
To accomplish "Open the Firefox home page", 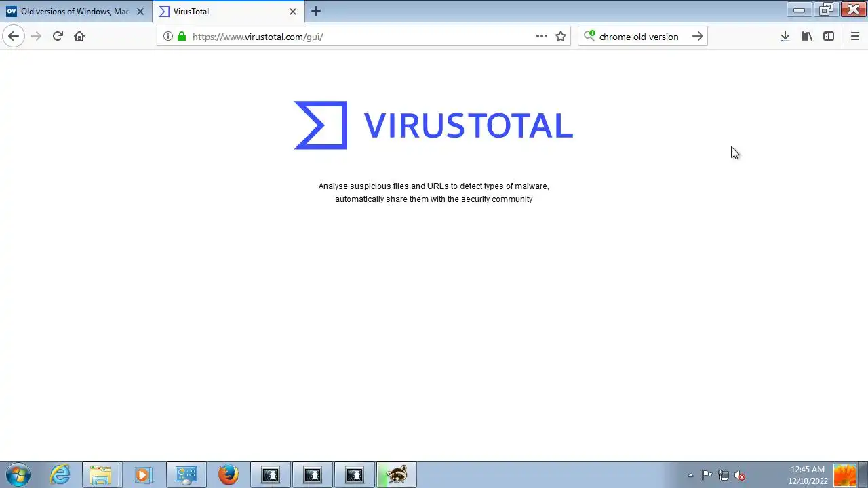I will [79, 36].
